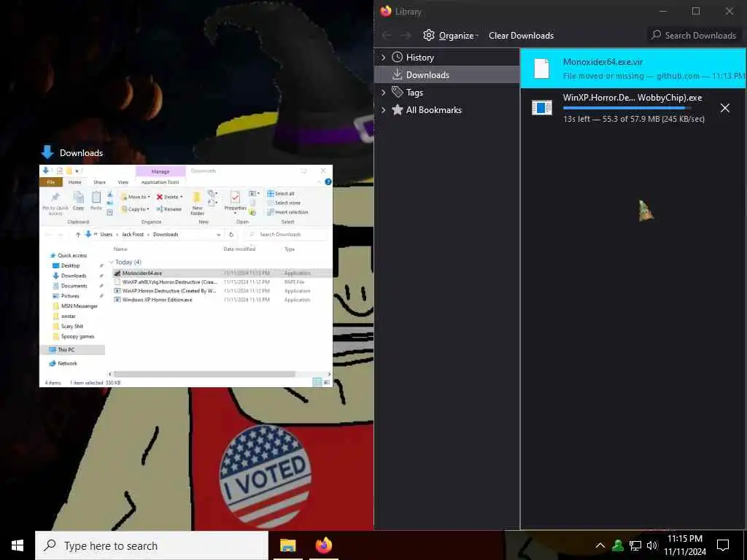Expand the History tree item in Library
The image size is (747, 560).
tap(384, 57)
